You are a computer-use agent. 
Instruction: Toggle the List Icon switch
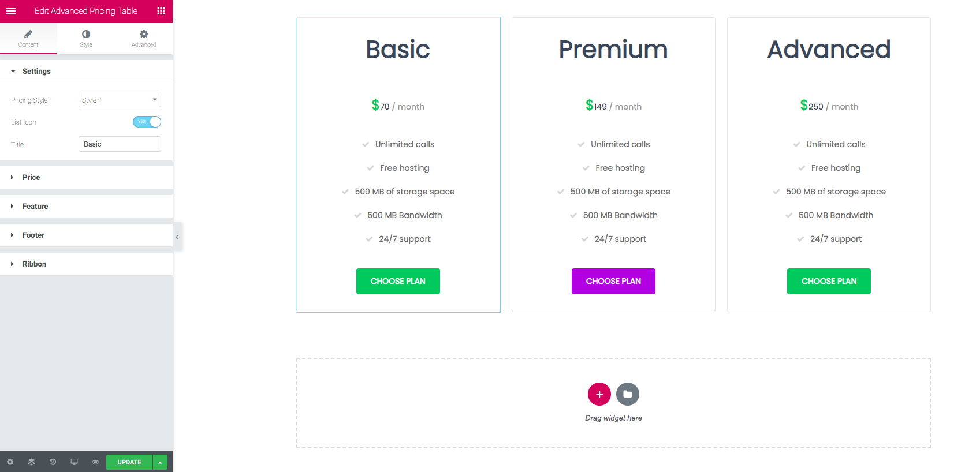coord(147,122)
